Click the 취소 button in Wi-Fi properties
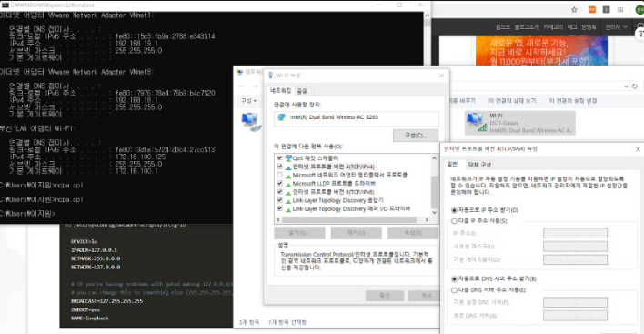The image size is (644, 334). [x=424, y=296]
